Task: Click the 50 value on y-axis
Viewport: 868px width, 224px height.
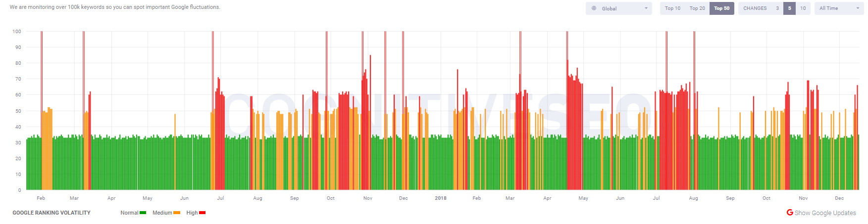Action: [18, 111]
